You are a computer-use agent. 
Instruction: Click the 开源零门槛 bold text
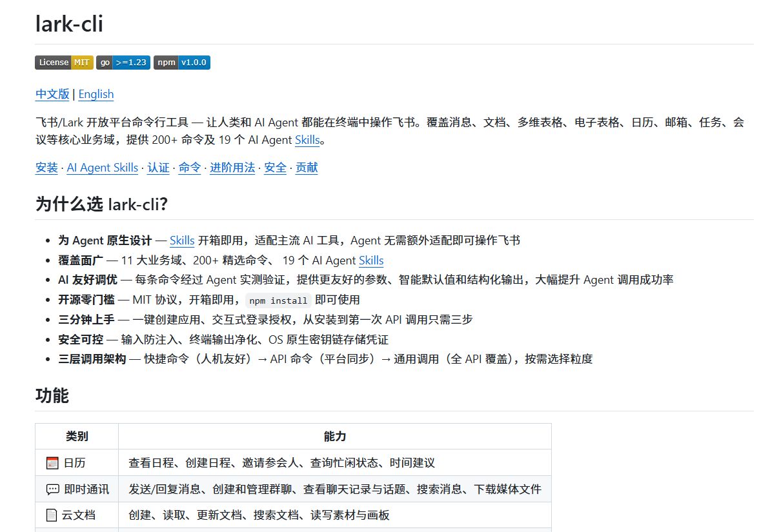86,300
